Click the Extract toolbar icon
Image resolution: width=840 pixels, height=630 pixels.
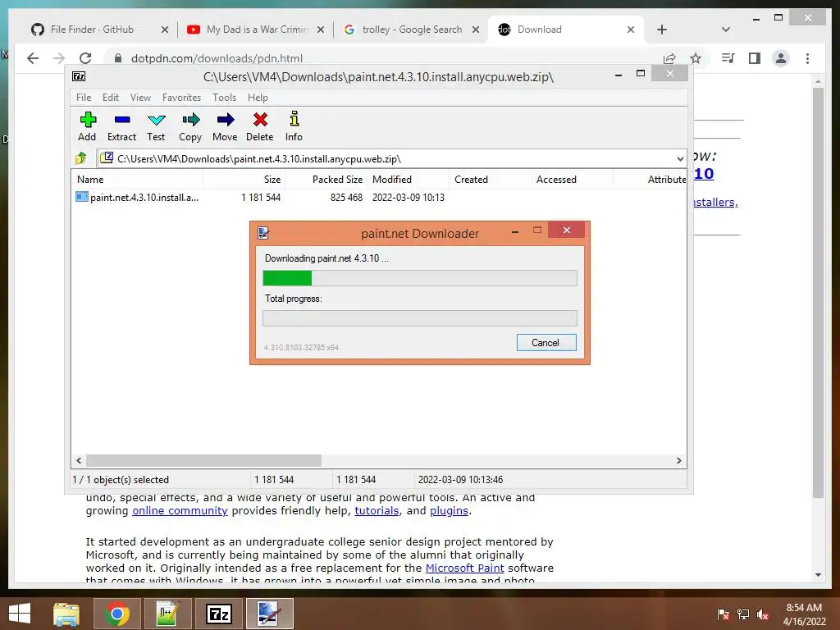121,126
